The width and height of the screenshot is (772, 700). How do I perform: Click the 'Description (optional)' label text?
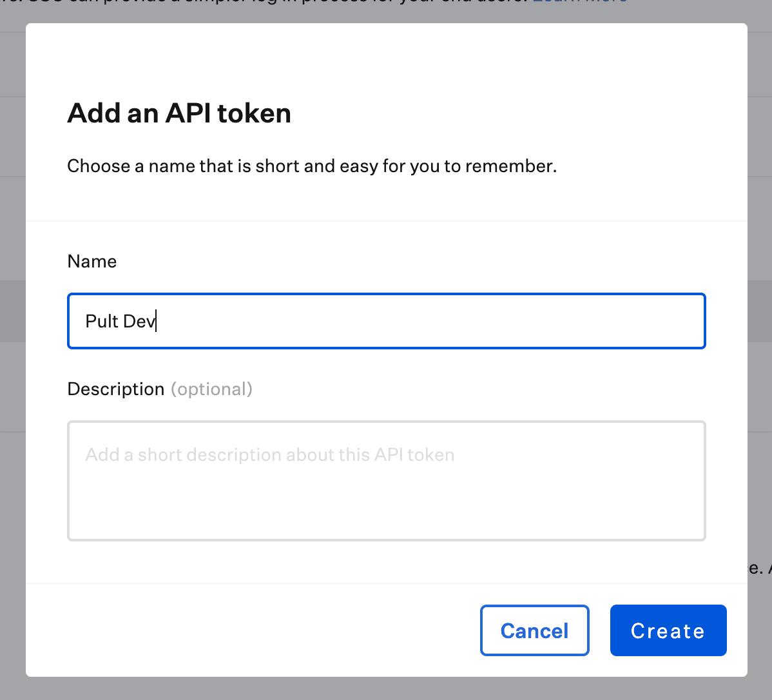point(159,389)
